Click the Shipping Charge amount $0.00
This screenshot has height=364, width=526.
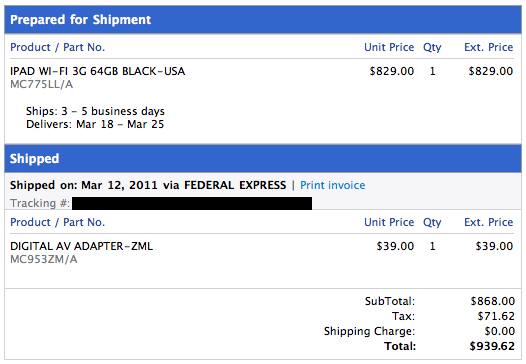[x=499, y=331]
